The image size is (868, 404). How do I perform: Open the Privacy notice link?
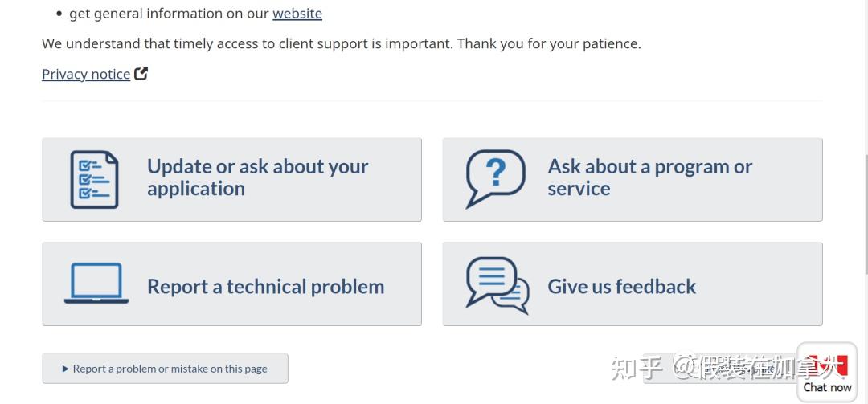(x=86, y=74)
